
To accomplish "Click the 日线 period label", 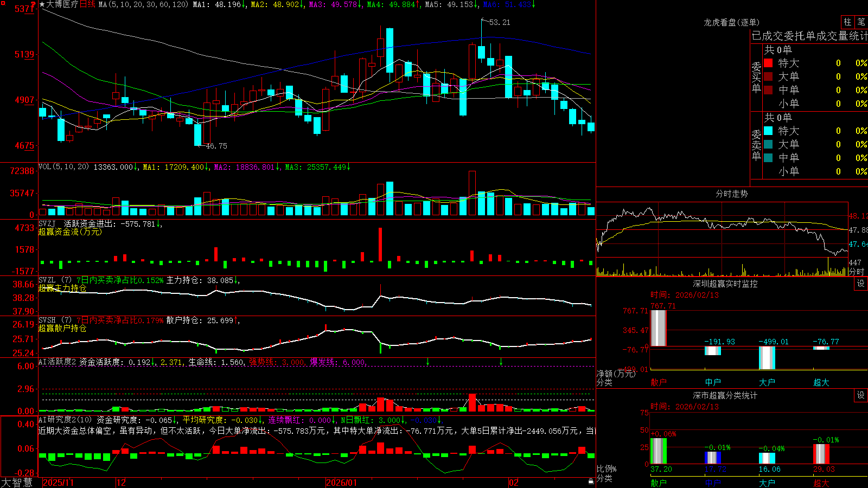I will coord(87,4).
